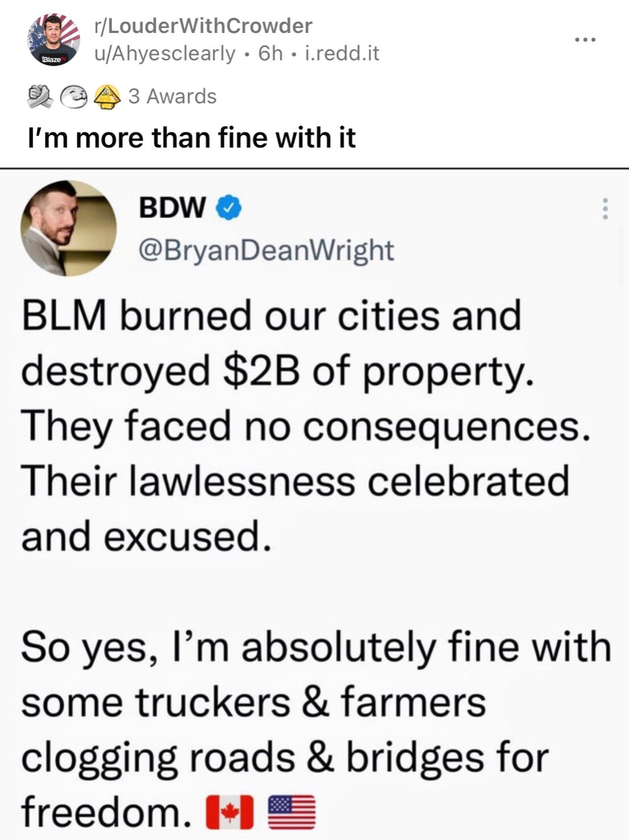
Task: Click the @BryanDeanWright handle
Action: 266,250
